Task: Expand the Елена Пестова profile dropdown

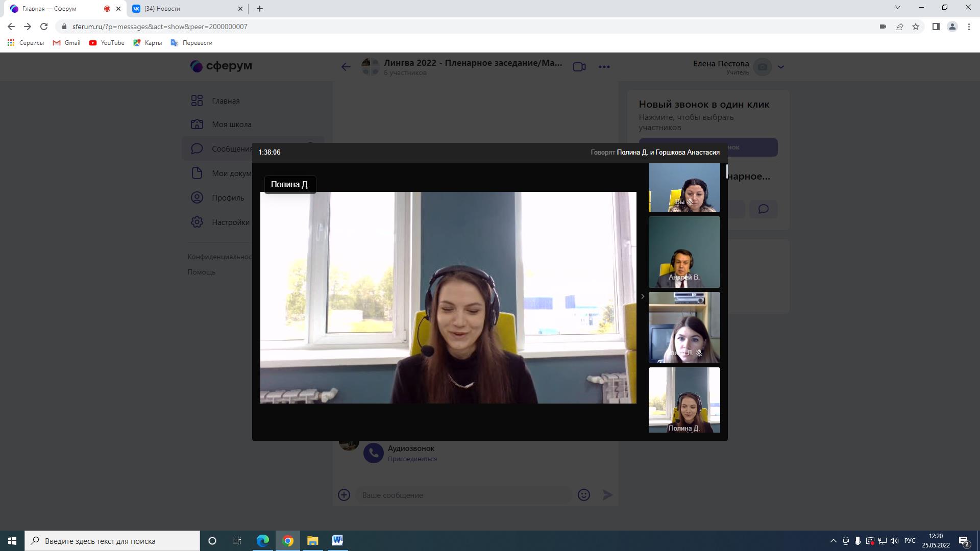Action: point(780,67)
